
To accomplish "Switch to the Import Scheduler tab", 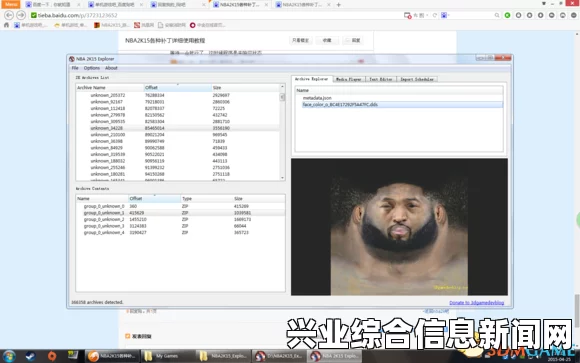I will click(417, 79).
